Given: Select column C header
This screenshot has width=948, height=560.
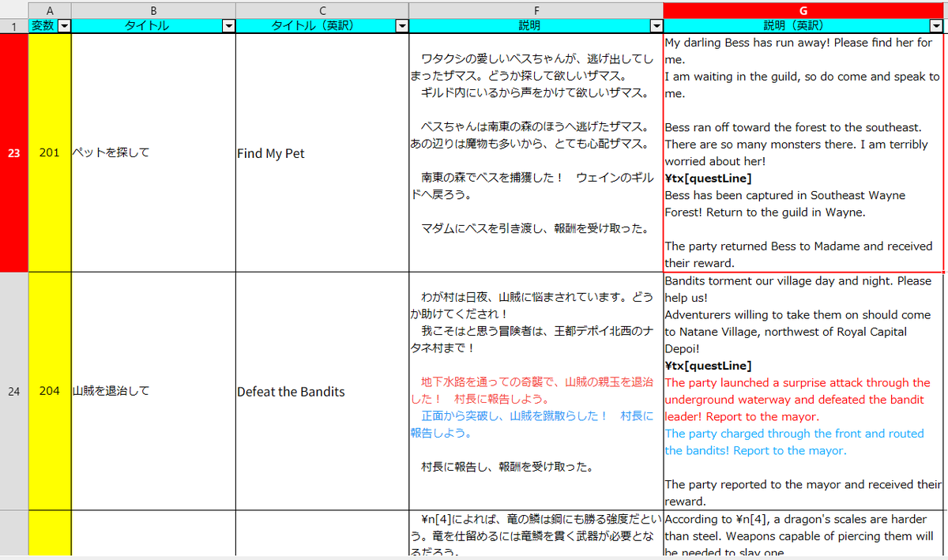Looking at the screenshot, I should point(322,9).
